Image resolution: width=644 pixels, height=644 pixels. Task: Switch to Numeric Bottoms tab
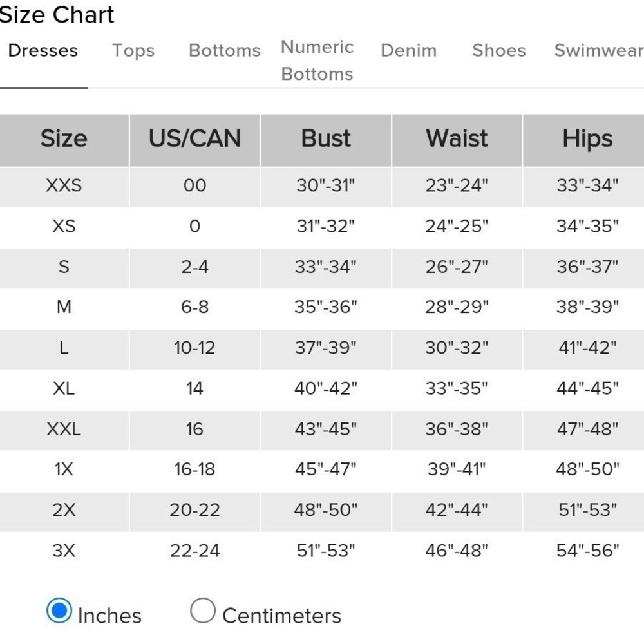click(317, 61)
